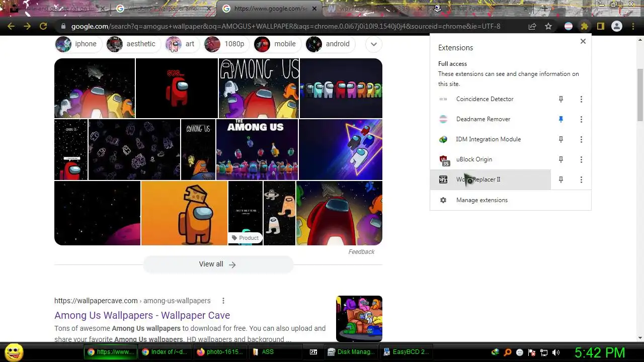Close the Extensions popup with X
Viewport: 644px width, 362px height.
click(583, 41)
